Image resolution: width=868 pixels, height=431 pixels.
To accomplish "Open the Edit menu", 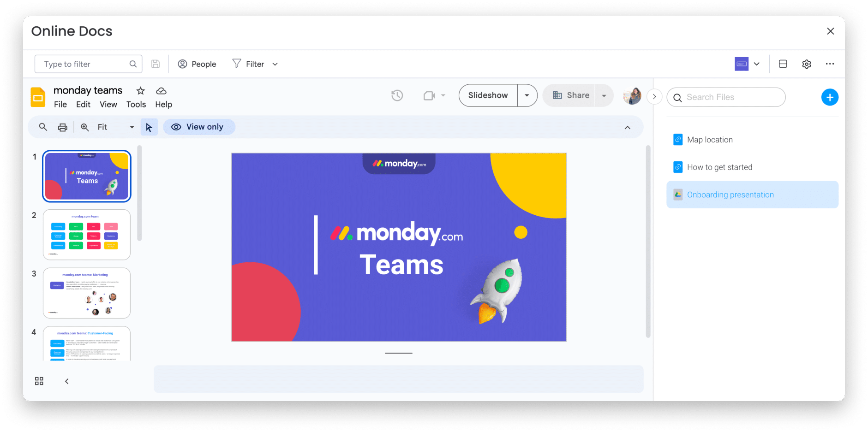I will [83, 105].
